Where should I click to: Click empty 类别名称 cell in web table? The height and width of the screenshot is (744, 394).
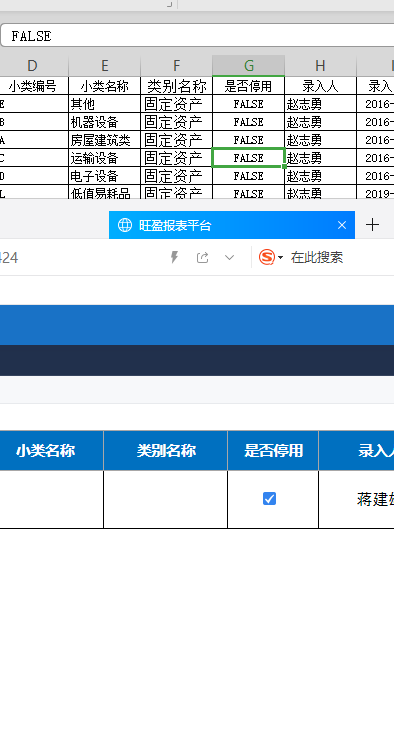click(166, 499)
